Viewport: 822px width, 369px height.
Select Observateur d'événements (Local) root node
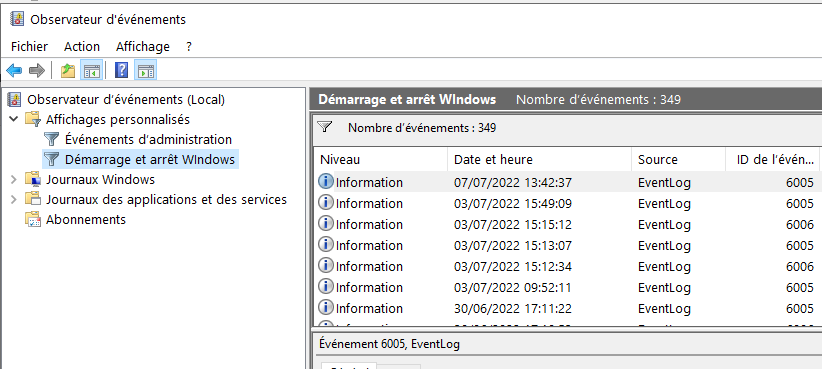(x=126, y=99)
